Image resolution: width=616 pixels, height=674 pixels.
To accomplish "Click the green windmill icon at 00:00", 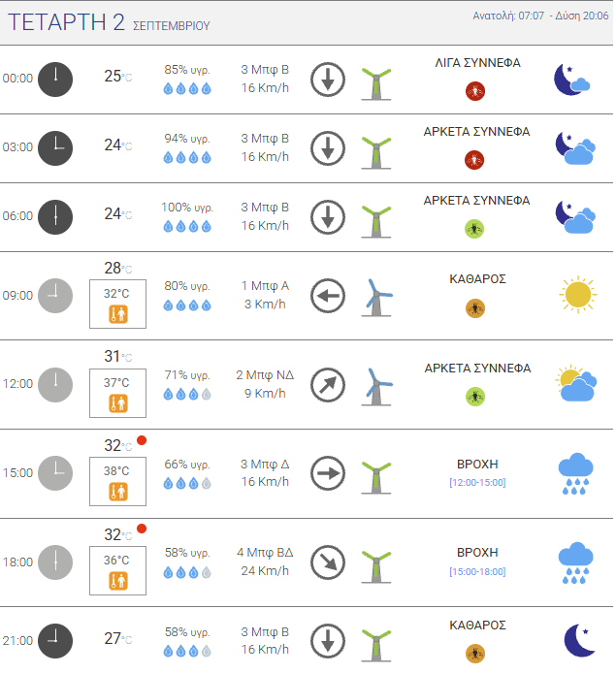I will [376, 83].
